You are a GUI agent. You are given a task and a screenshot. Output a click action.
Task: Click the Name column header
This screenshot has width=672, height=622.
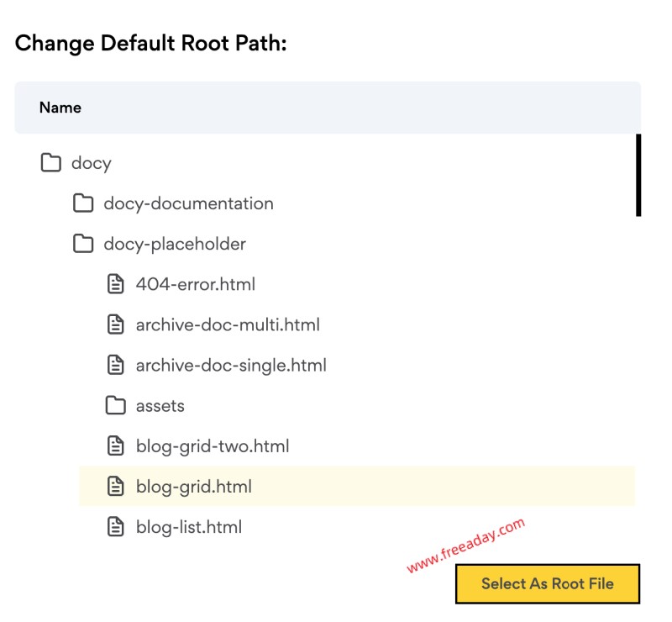pyautogui.click(x=61, y=108)
